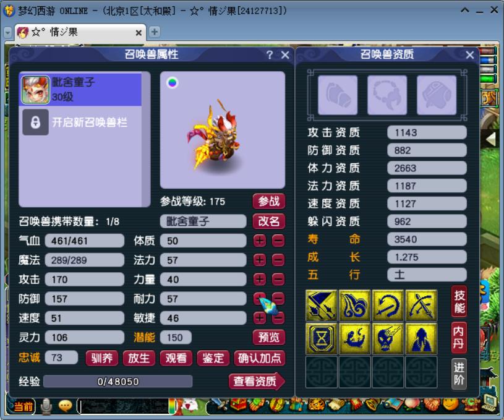Click the smiley face icon in bottom toolbar
The image size is (504, 420).
pyautogui.click(x=450, y=403)
